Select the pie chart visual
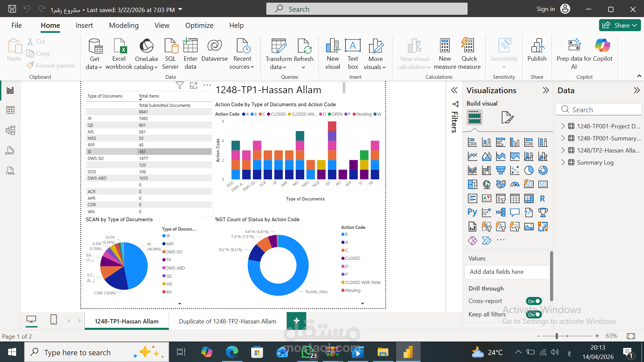This screenshot has width=644, height=362. [529, 170]
